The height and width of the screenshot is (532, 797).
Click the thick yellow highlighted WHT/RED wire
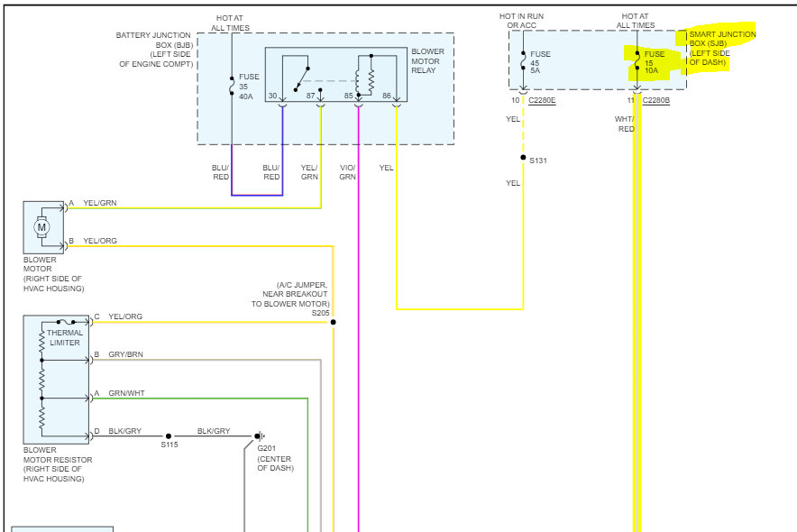637,315
